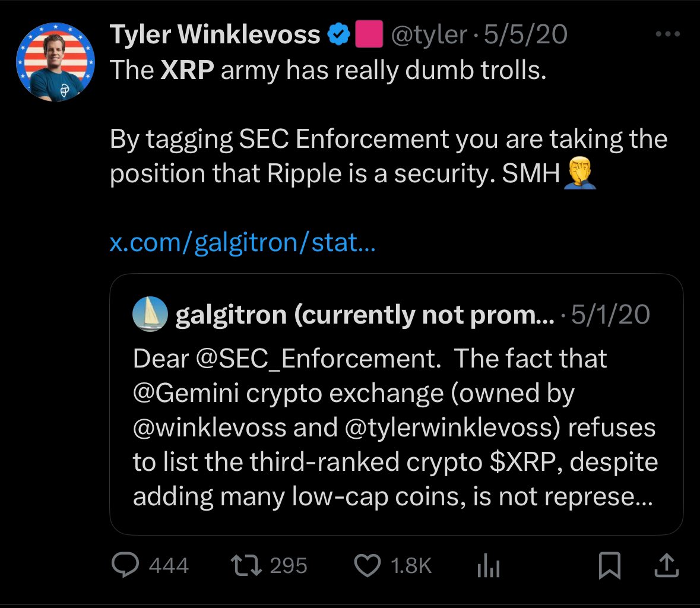700x608 pixels.
Task: View tweet analytics via the bar chart icon
Action: click(x=488, y=566)
